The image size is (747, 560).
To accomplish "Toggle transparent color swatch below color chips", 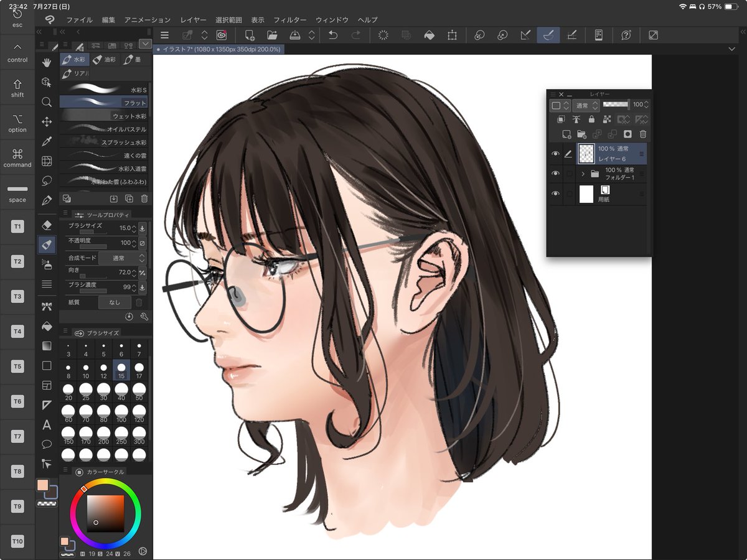I will point(47,504).
